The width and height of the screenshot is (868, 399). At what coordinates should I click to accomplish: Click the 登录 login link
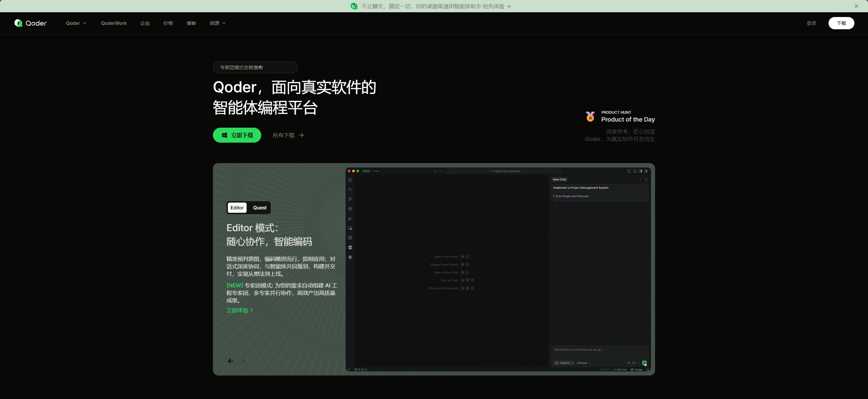click(812, 23)
